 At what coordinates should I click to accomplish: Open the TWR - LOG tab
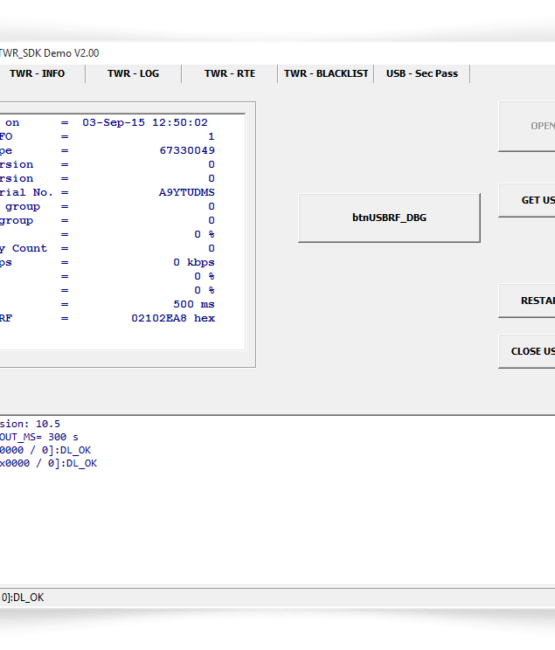[133, 74]
